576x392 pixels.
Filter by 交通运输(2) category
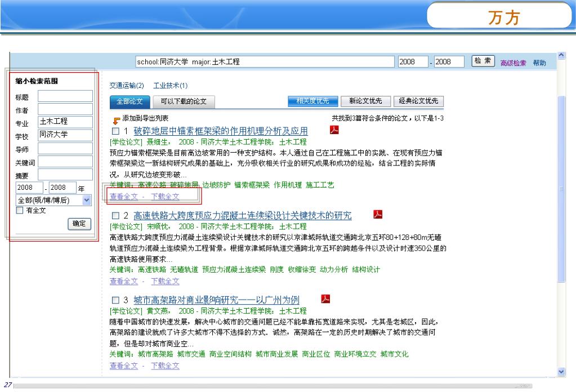(x=127, y=86)
